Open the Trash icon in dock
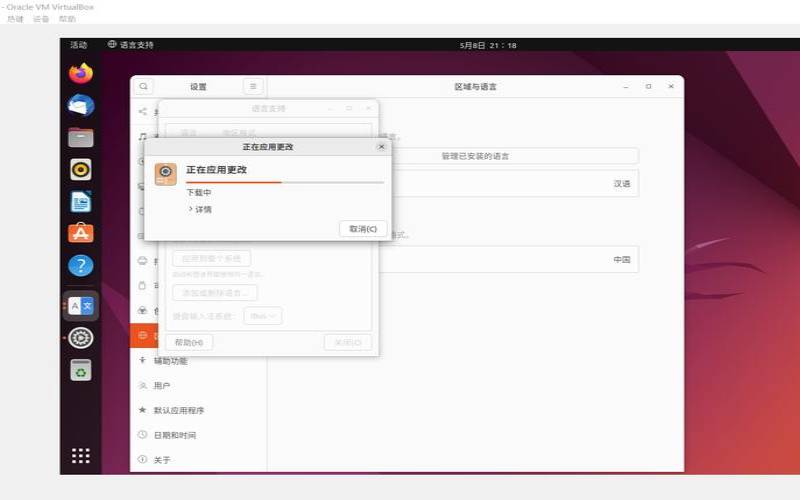 [x=81, y=370]
